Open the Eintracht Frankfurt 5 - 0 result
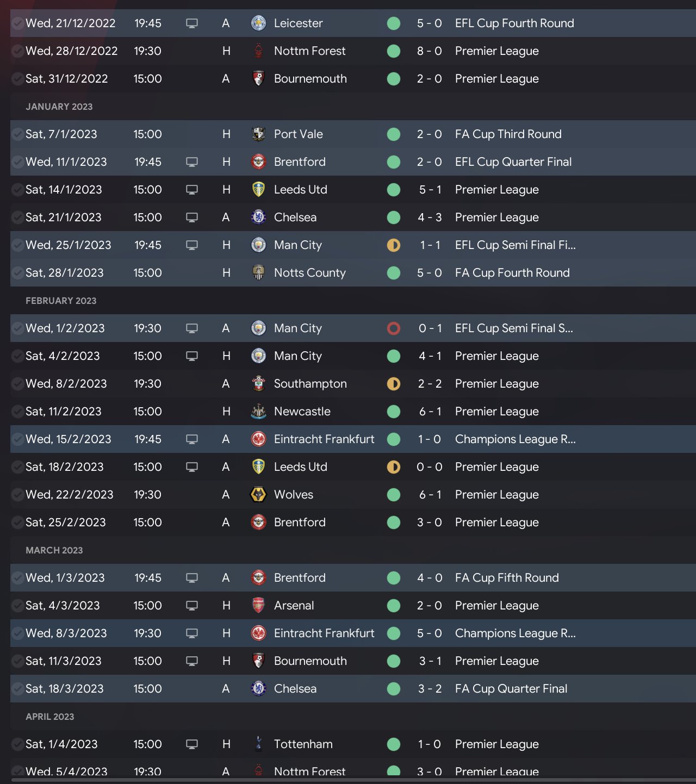The width and height of the screenshot is (696, 784). click(429, 633)
